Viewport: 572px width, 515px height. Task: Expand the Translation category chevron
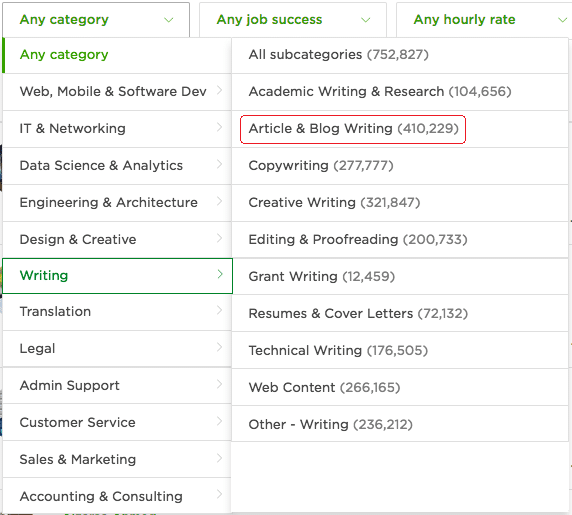(x=219, y=310)
